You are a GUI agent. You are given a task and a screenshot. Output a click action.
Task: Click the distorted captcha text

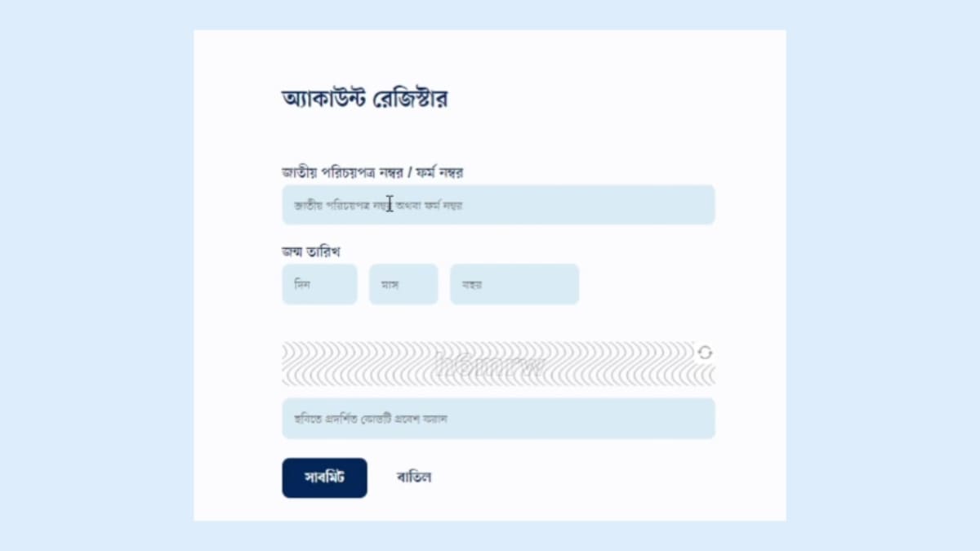point(490,365)
